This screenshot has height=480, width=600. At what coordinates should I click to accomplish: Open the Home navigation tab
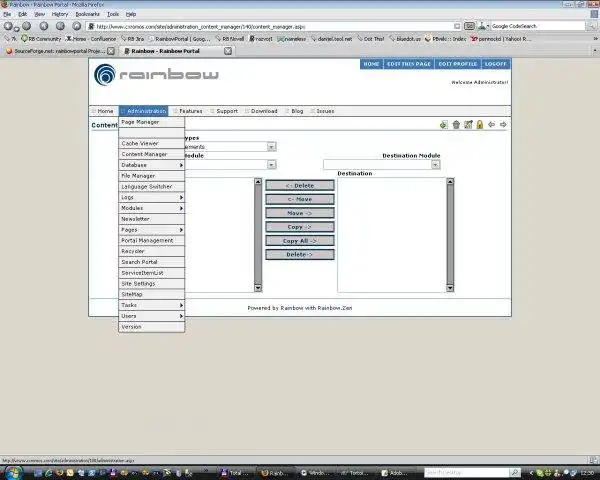103,111
